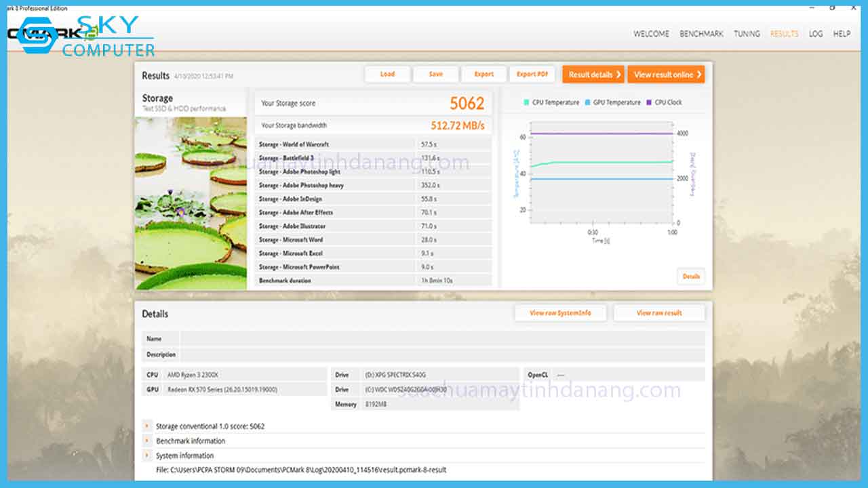This screenshot has height=488, width=868.
Task: Click the XPG SPECTRIX S40G drive entry
Action: click(x=395, y=374)
